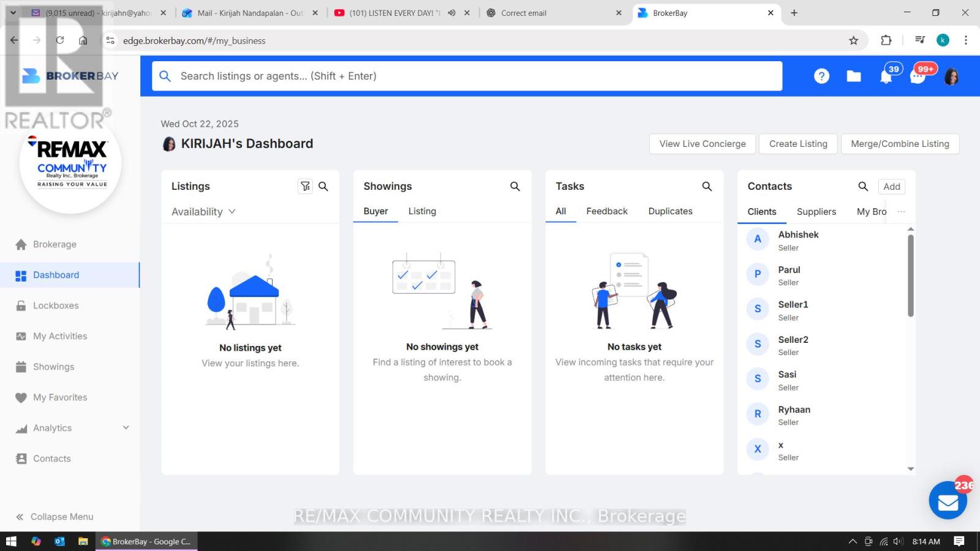This screenshot has width=980, height=551.
Task: Click the Create Listing button
Action: [798, 144]
